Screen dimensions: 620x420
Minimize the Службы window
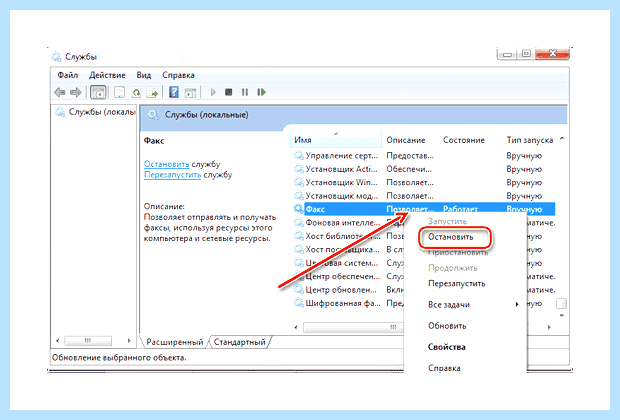pos(507,54)
